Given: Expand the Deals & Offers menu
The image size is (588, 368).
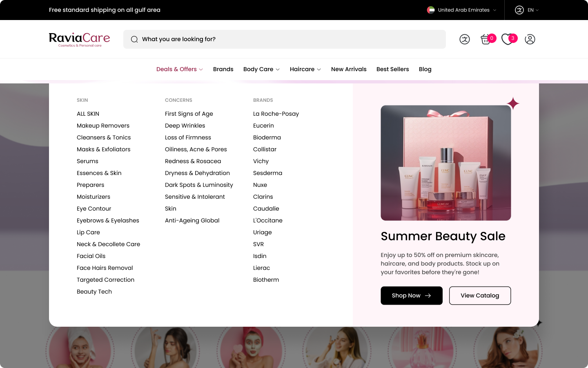Looking at the screenshot, I should [x=180, y=69].
